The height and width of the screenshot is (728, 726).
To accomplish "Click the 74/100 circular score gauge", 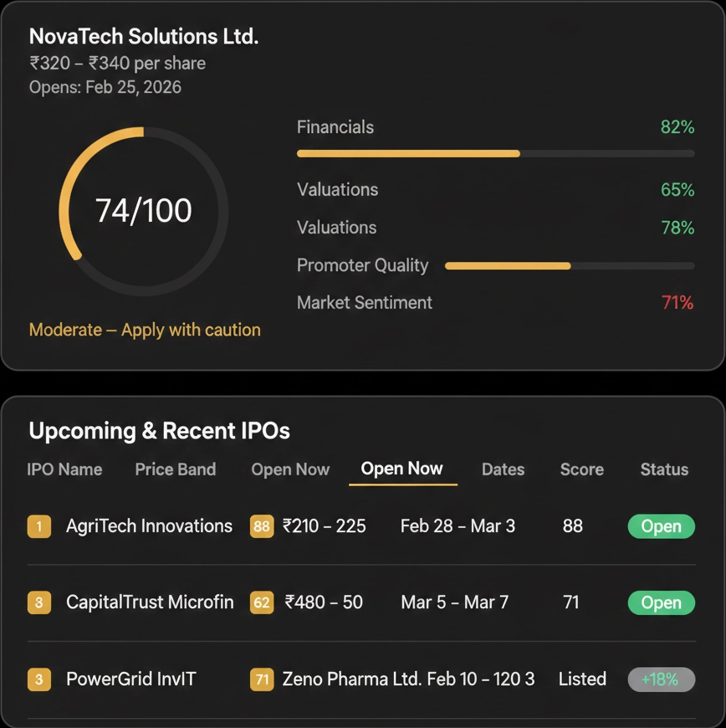I will (x=144, y=211).
